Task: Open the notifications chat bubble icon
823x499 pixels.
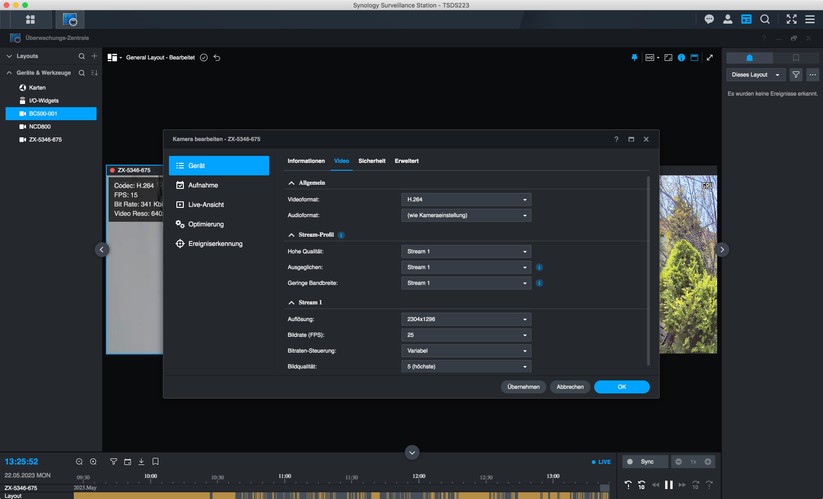Action: (x=709, y=19)
